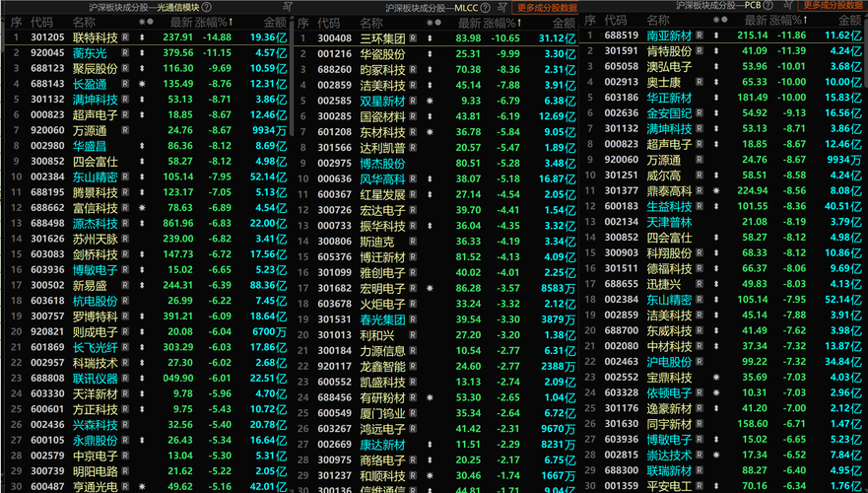The height and width of the screenshot is (493, 868).
Task: Select stock 腾景科技
Action: 96,192
